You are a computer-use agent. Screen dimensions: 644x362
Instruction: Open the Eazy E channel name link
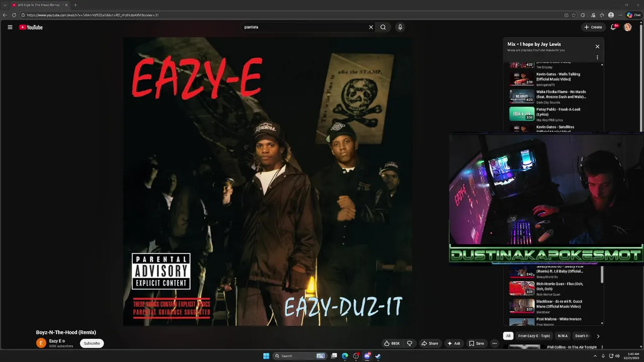(55, 341)
